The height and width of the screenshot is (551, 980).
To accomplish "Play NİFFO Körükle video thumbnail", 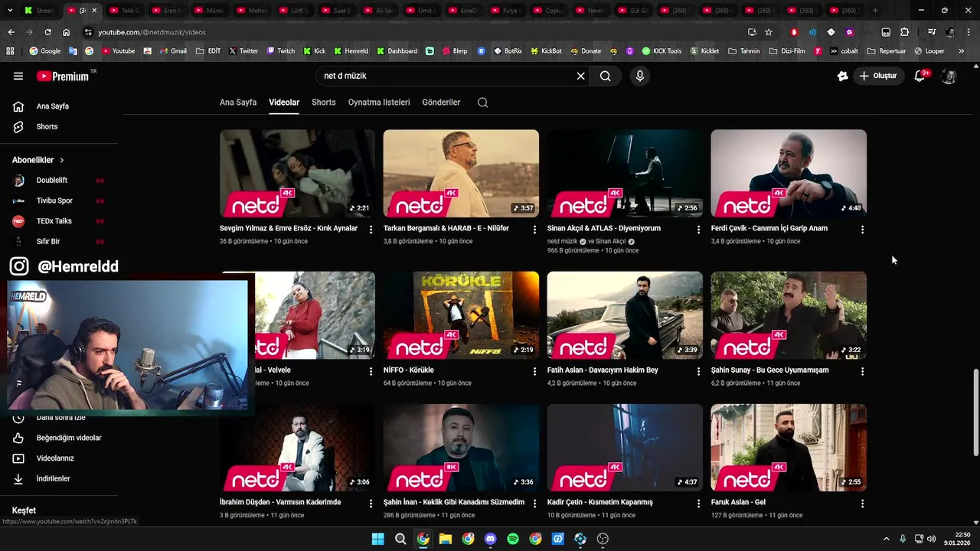I will (x=461, y=315).
